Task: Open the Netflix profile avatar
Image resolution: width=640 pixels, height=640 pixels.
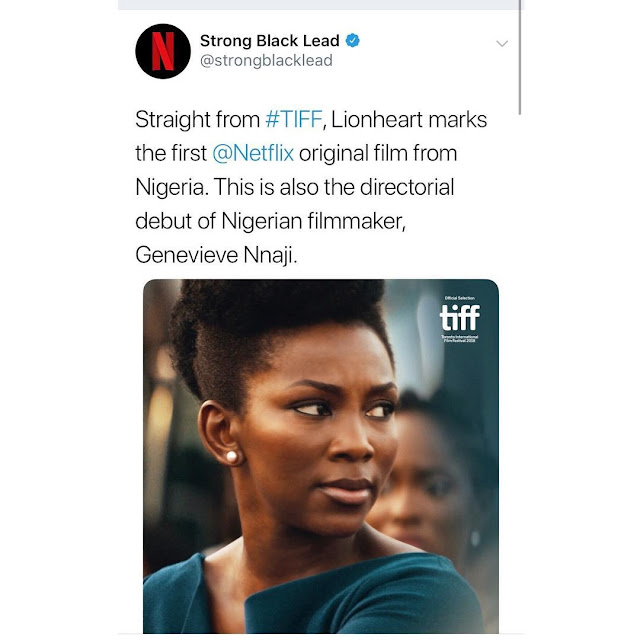Action: click(163, 51)
